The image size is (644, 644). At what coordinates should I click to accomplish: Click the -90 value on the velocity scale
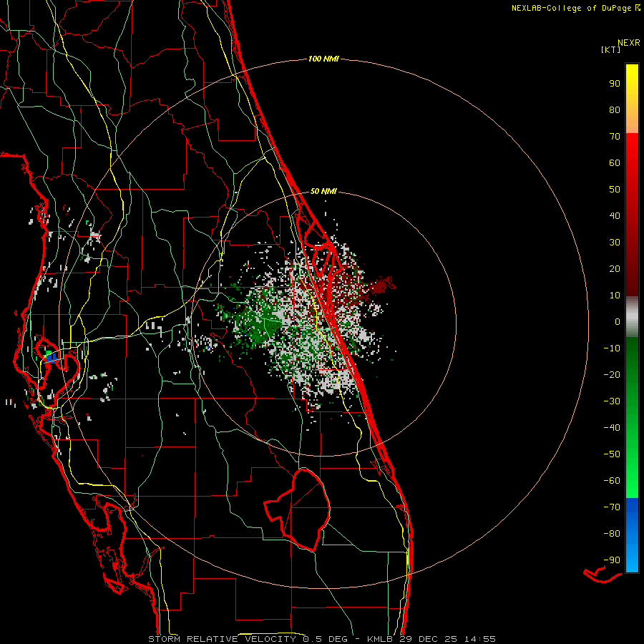tap(612, 560)
